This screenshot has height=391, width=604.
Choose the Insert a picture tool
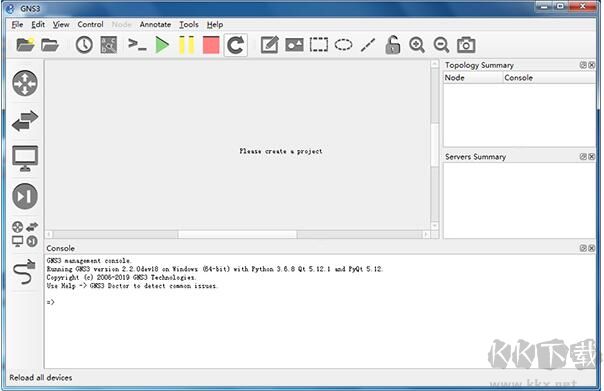(294, 45)
